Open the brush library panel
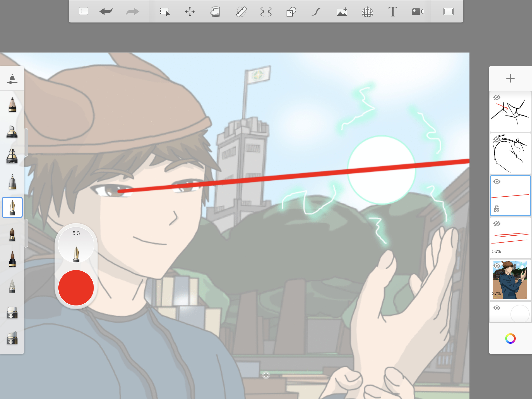 click(x=12, y=79)
